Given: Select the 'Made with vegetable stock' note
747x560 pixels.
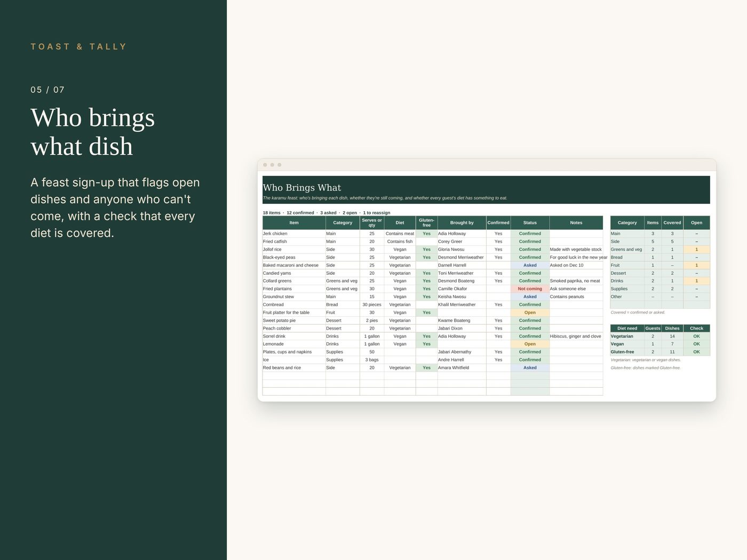Looking at the screenshot, I should (x=576, y=250).
